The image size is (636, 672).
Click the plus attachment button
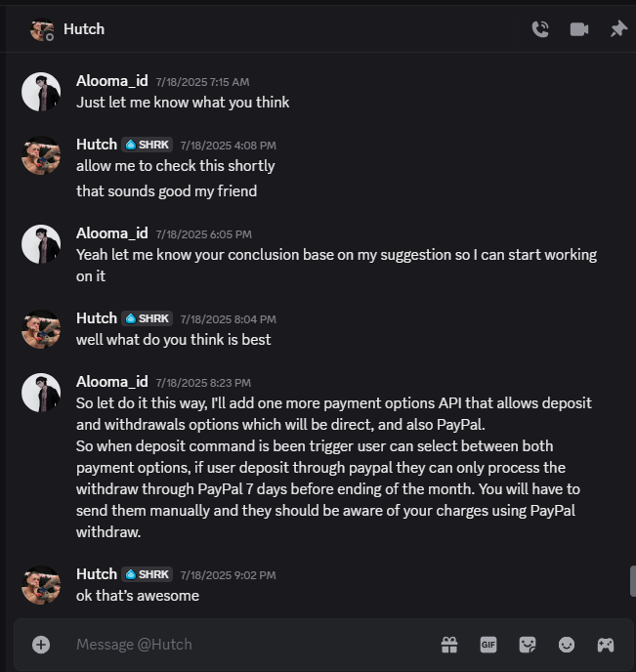41,644
